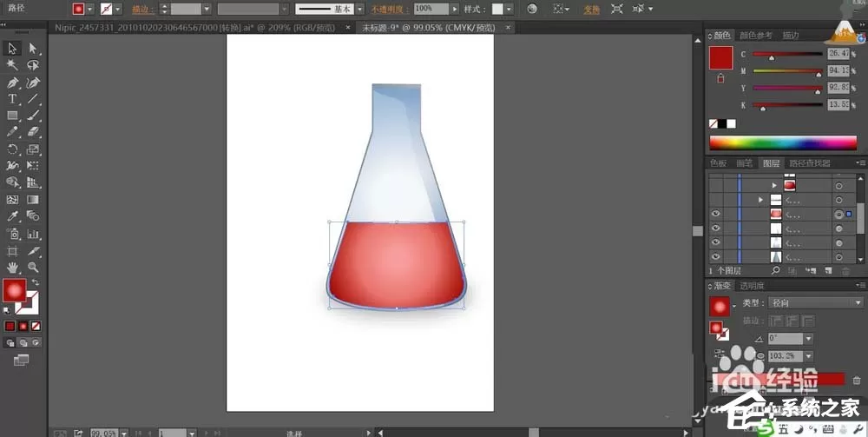Select the Hand tool
The height and width of the screenshot is (437, 868).
pyautogui.click(x=12, y=268)
